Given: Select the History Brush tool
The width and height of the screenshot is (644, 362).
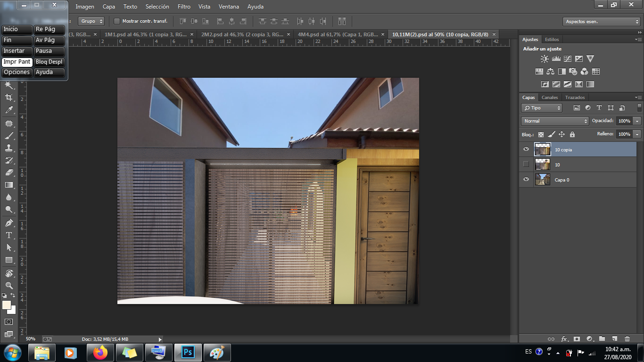Looking at the screenshot, I should coord(9,160).
